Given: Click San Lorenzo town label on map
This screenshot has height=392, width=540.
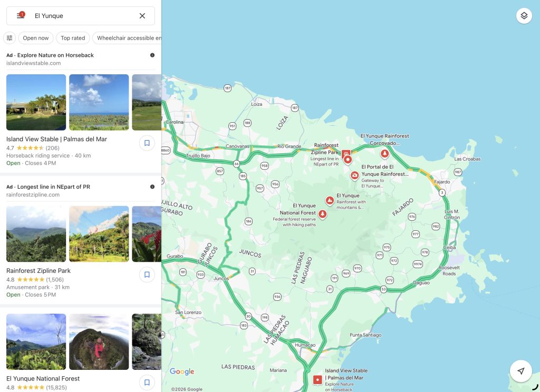Looking at the screenshot, I should (x=188, y=312).
